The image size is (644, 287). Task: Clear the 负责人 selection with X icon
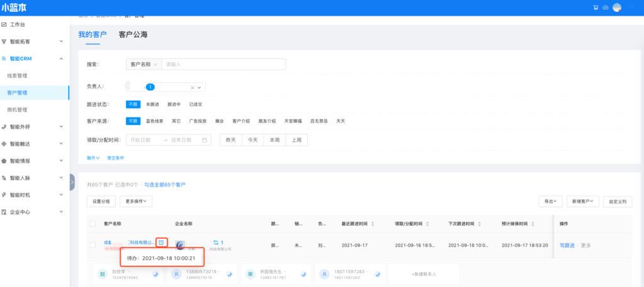[193, 87]
